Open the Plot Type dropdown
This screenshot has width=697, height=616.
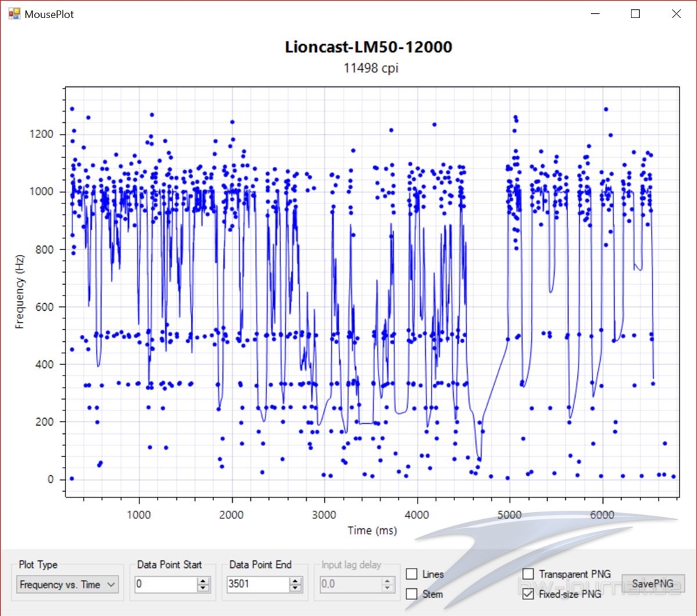click(67, 585)
